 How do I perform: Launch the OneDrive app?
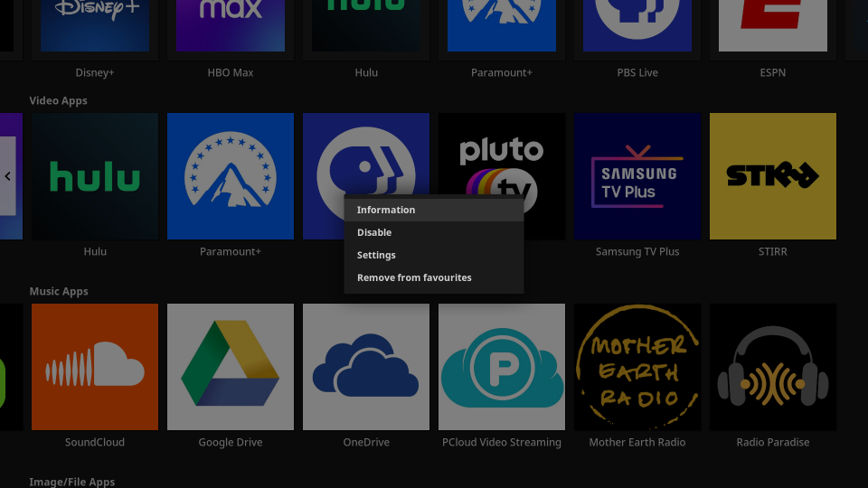point(366,367)
